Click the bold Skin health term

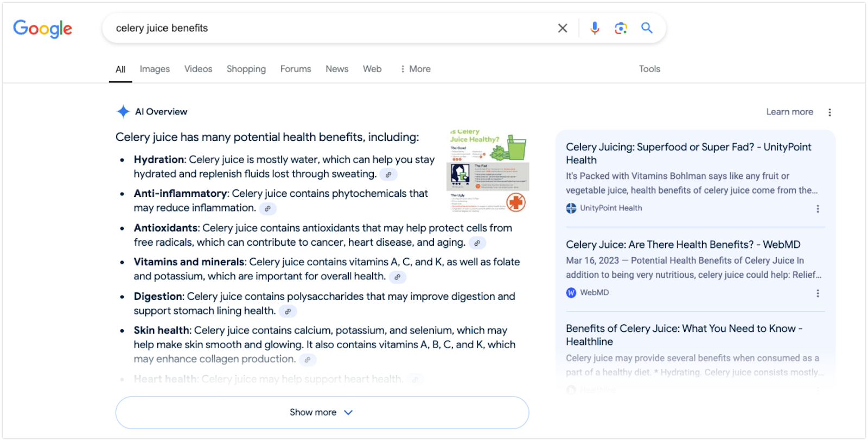[162, 330]
